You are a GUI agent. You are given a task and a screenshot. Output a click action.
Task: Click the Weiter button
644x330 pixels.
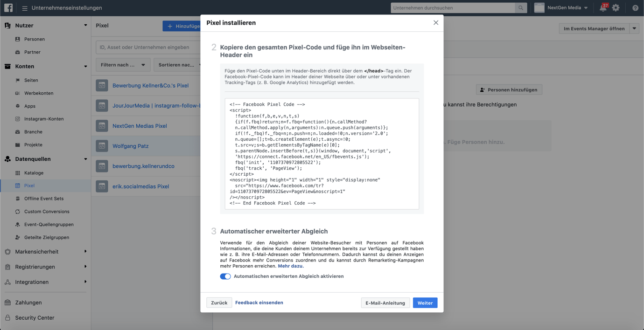tap(425, 303)
